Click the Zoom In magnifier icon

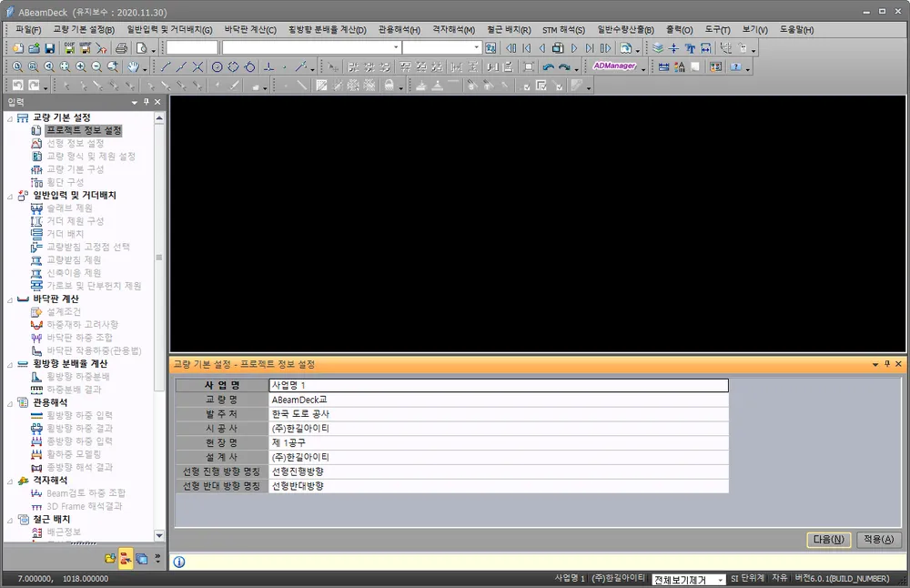click(81, 66)
